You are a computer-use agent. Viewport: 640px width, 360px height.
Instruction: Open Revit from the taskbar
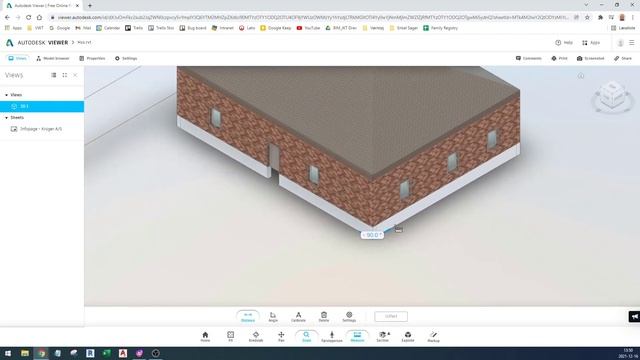[90, 353]
